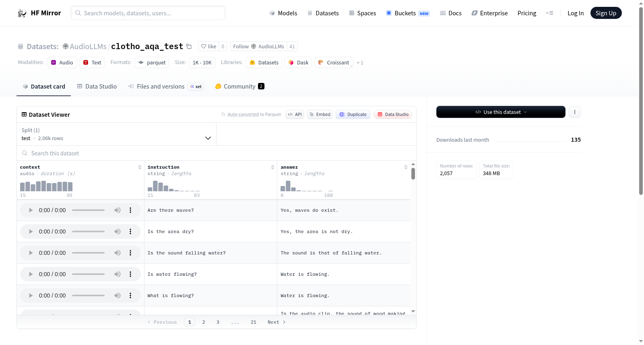Open Buckets in top navigation
644x345 pixels.
[x=408, y=13]
